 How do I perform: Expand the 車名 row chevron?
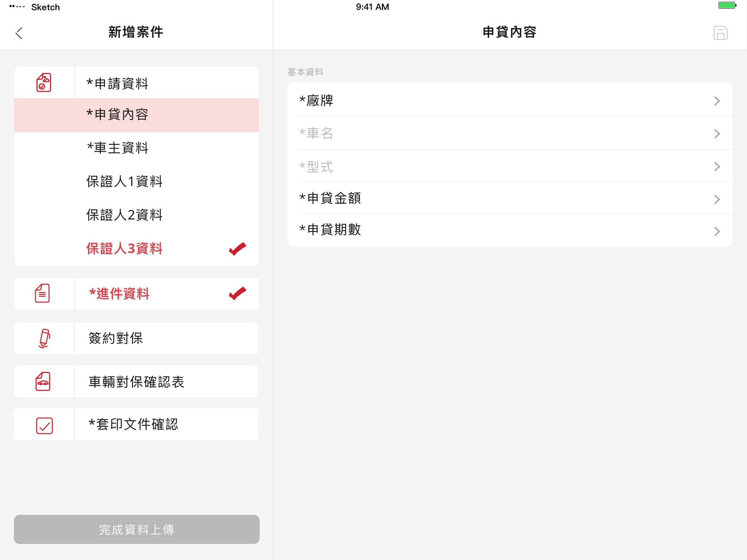717,134
